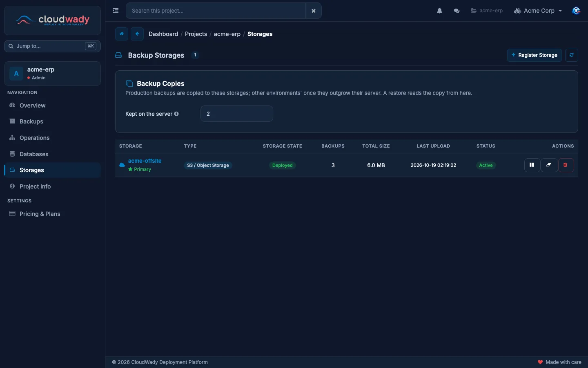The width and height of the screenshot is (588, 368).
Task: Refresh the backup storages list
Action: pyautogui.click(x=572, y=55)
